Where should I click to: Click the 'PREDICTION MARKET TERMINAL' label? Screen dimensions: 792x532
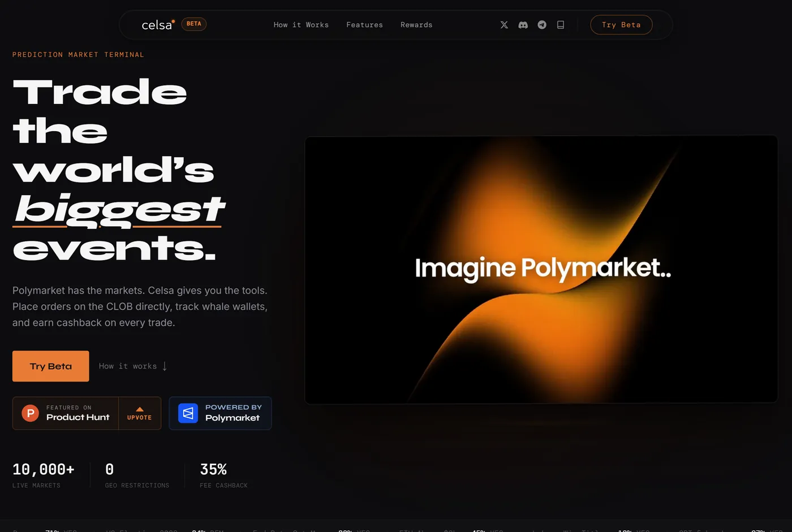78,55
